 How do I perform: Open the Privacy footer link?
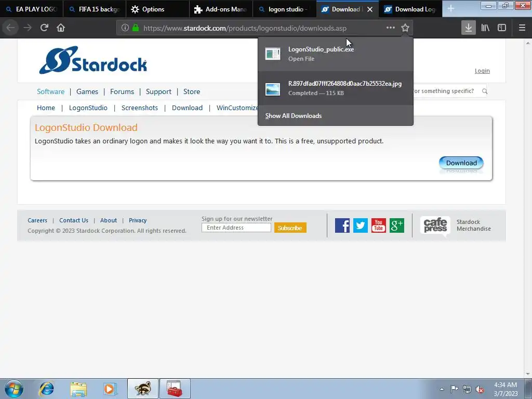point(138,220)
